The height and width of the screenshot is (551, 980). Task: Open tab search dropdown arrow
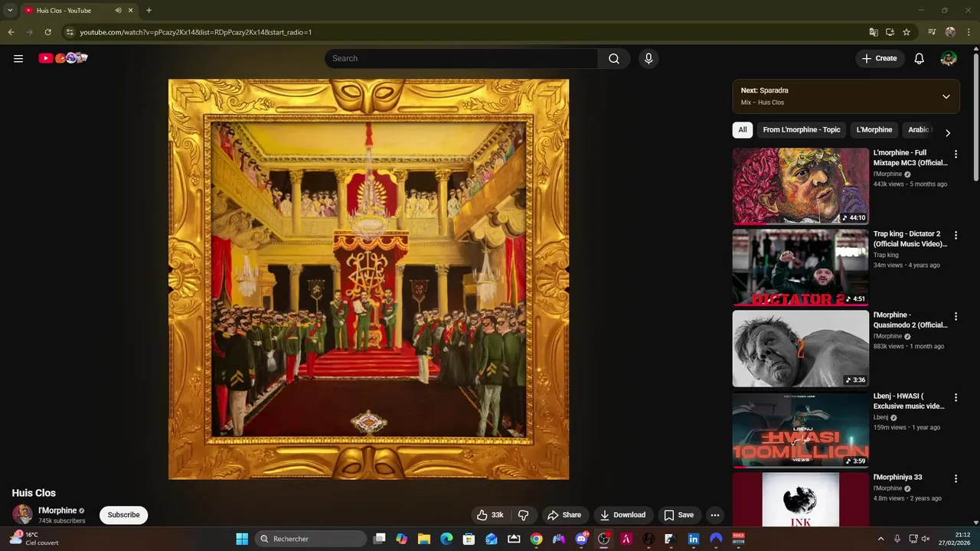tap(10, 11)
